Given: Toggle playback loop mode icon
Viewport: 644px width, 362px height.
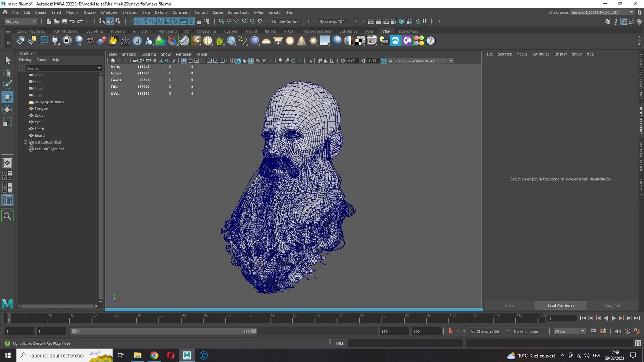Looking at the screenshot, I should click(x=593, y=331).
